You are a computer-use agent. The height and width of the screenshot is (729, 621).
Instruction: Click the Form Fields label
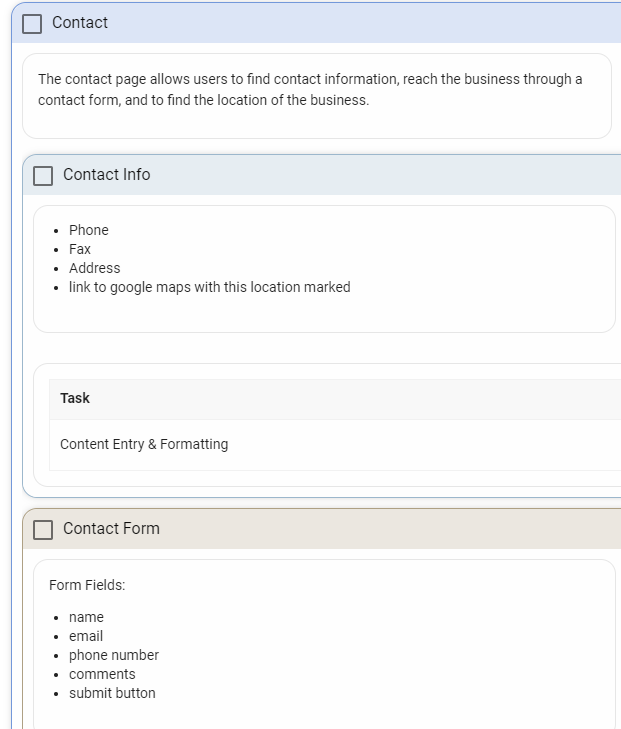[87, 585]
